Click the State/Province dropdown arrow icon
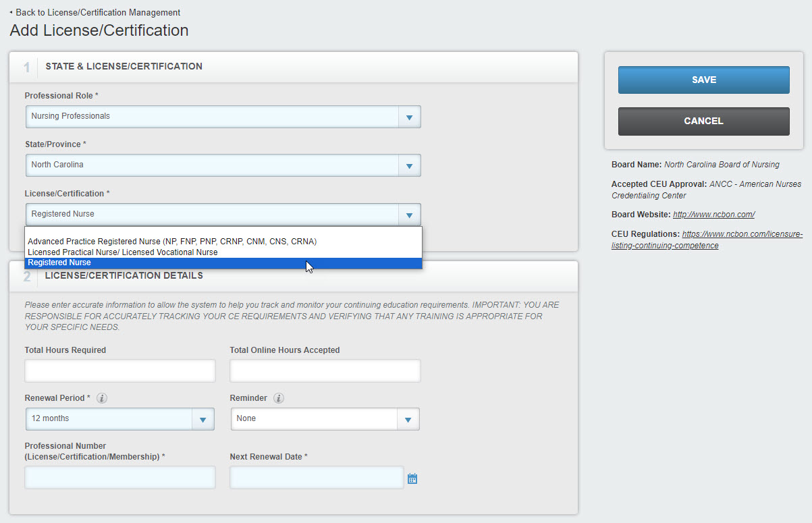 coord(409,165)
